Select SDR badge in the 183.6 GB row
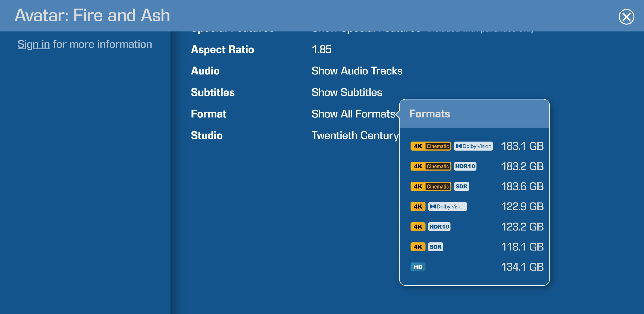 [461, 186]
